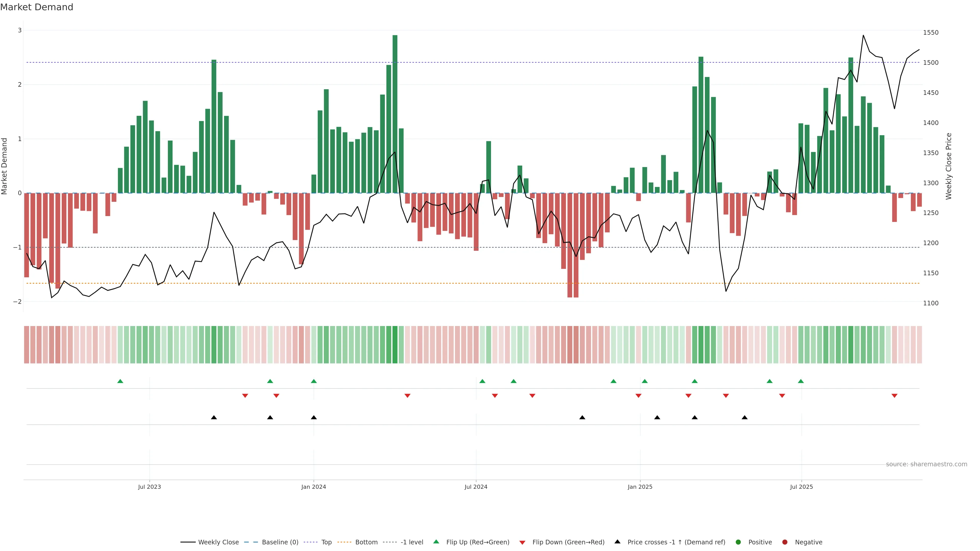980x551 pixels.
Task: Click the Jan 2024 x-axis label
Action: [x=313, y=487]
